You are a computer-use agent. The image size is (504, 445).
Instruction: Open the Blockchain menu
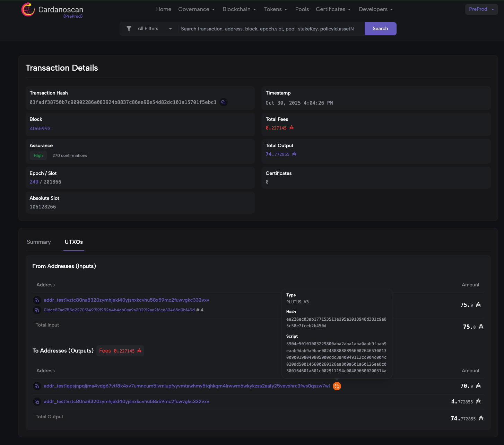pyautogui.click(x=239, y=9)
